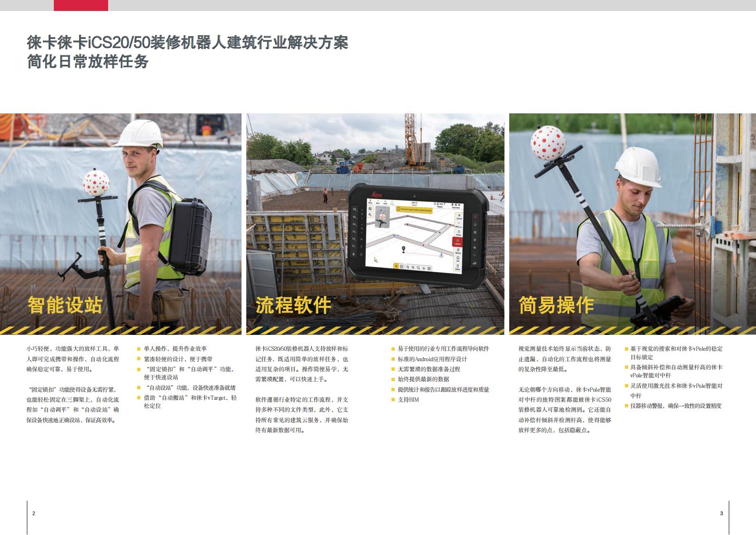756x535 pixels.
Task: Click the paragraph starting with "视觉测量技术始终显示当前状态"
Action: pyautogui.click(x=565, y=359)
